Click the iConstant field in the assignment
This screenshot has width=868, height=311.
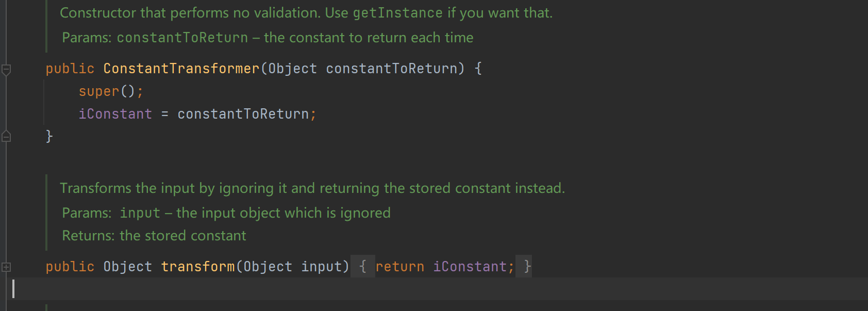[115, 114]
